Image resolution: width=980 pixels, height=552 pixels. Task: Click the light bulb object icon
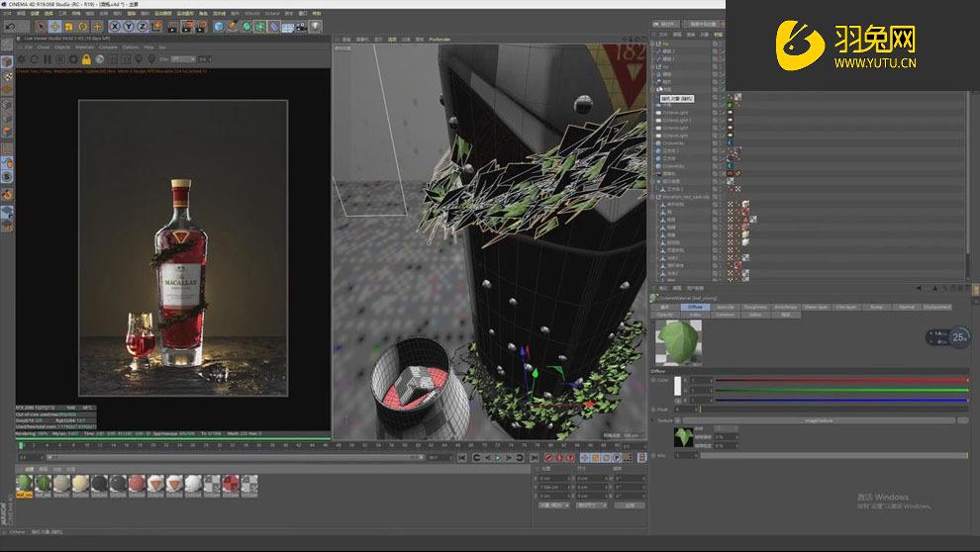(x=315, y=27)
